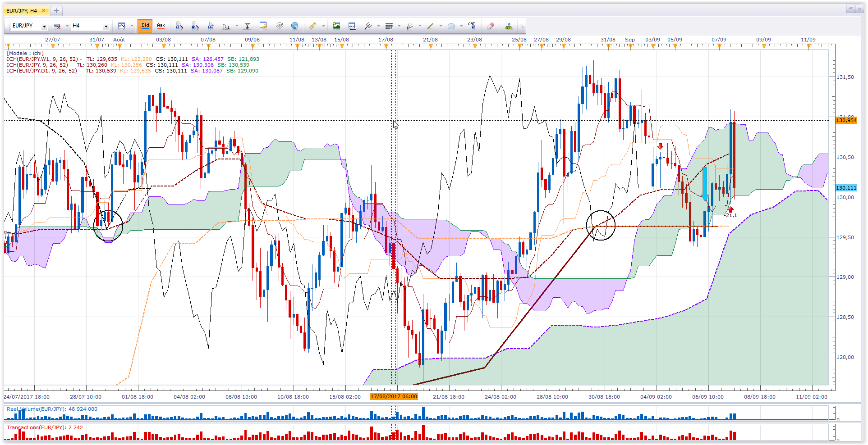
Task: Open the chart type selector icon
Action: point(121,26)
